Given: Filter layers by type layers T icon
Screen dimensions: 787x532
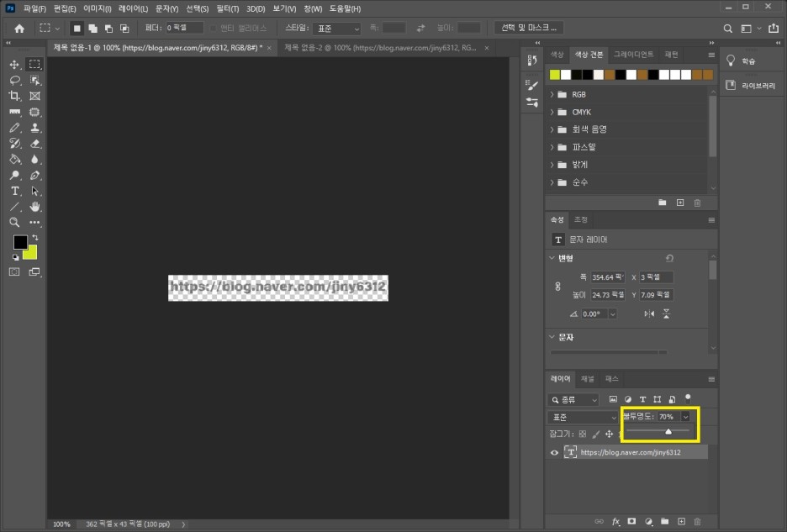Looking at the screenshot, I should [642, 399].
